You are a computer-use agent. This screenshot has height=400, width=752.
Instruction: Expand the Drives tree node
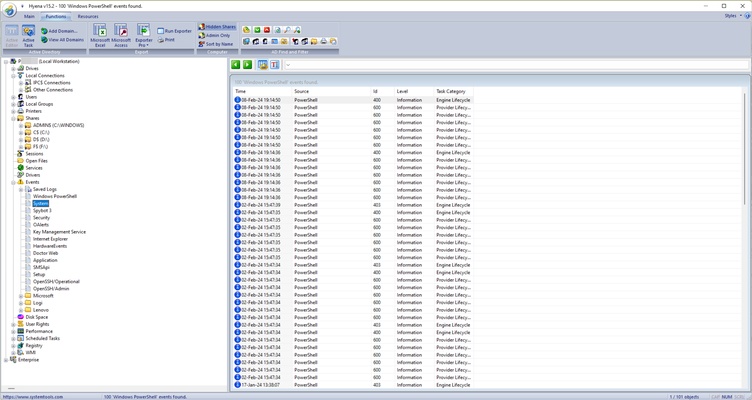coord(13,69)
